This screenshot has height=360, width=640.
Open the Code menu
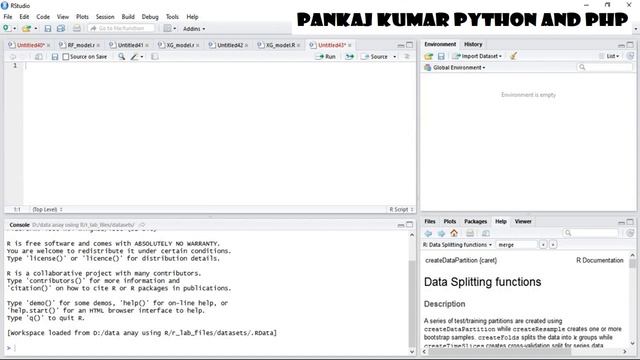[43, 17]
